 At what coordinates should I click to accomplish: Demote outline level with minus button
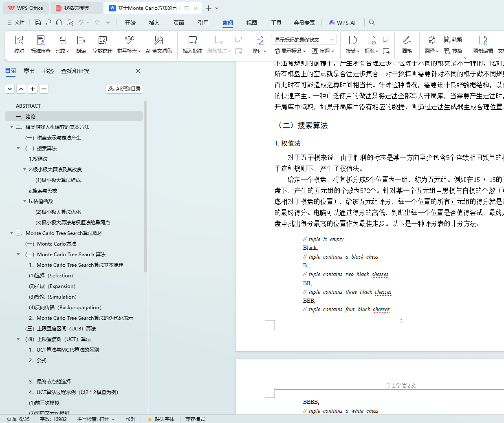[44, 89]
